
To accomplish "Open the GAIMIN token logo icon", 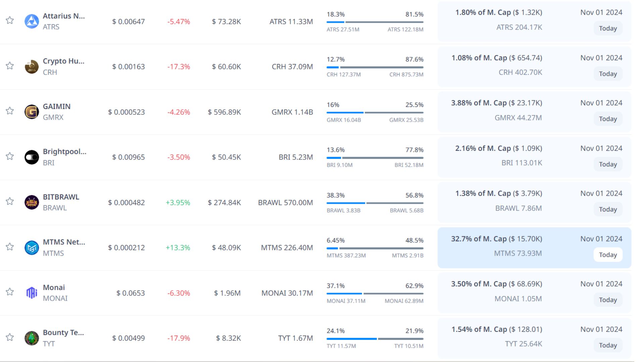I will click(32, 112).
